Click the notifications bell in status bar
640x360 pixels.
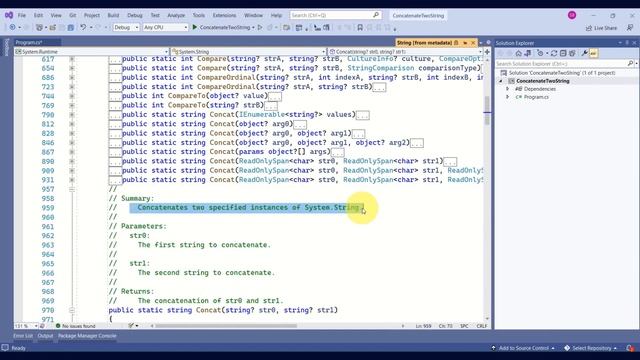(x=630, y=348)
